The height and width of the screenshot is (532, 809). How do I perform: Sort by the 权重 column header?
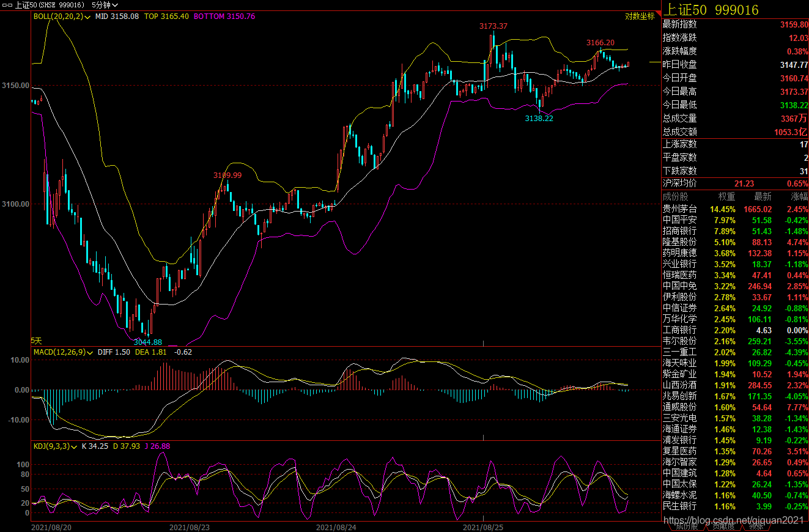click(x=726, y=197)
